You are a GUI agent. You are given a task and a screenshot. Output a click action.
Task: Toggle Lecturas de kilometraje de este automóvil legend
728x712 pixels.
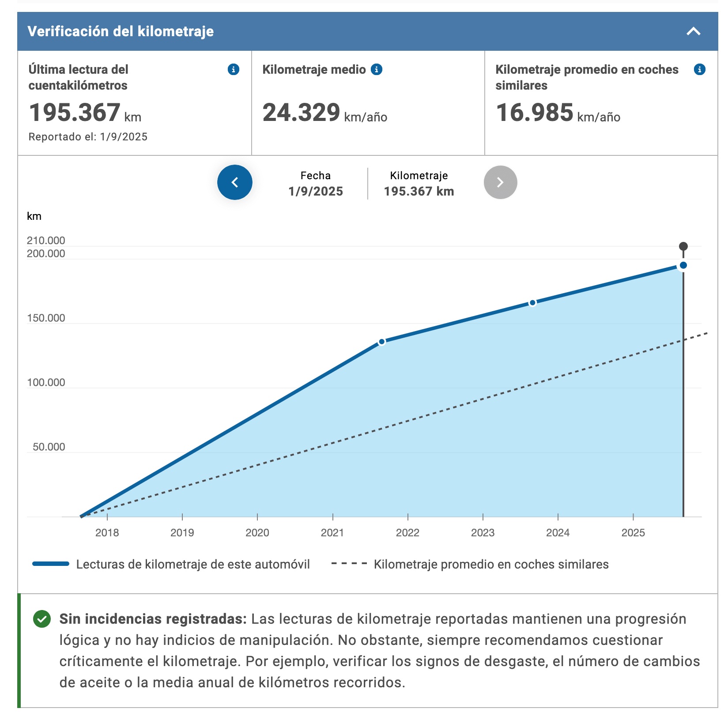click(171, 564)
